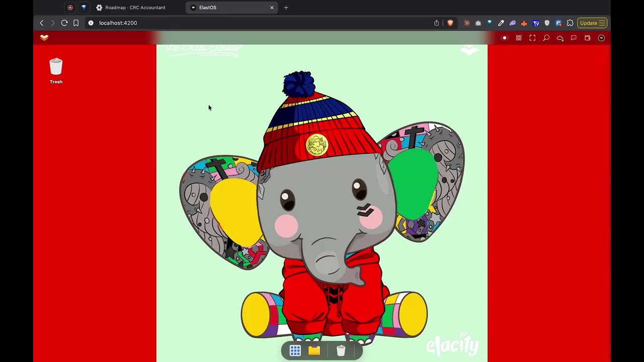
Task: Click the white dot icon in the red top bar
Action: click(505, 38)
